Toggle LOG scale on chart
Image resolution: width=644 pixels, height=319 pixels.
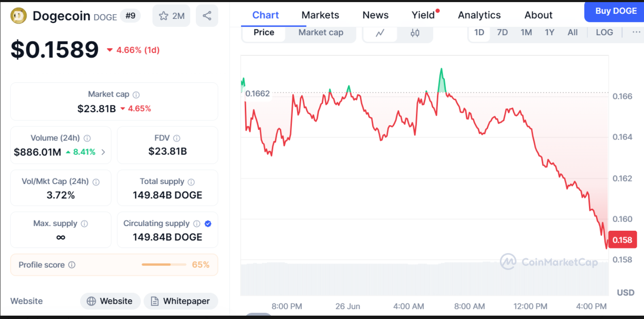pyautogui.click(x=605, y=32)
